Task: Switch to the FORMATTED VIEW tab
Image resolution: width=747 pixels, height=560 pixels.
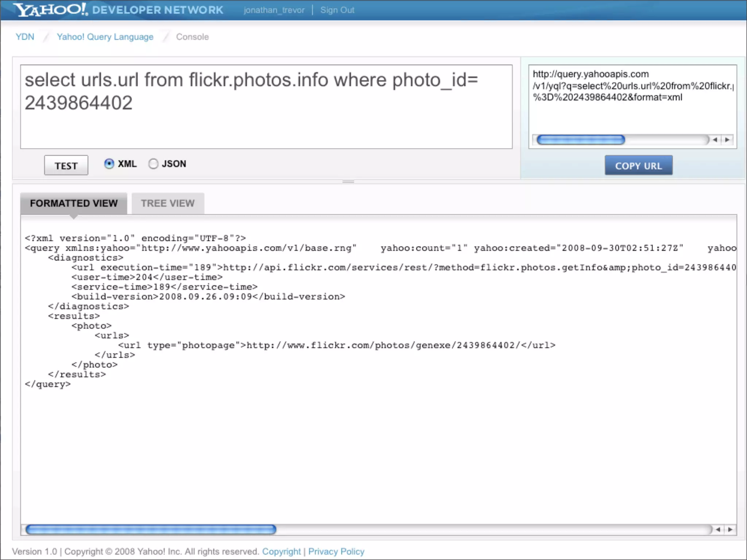Action: tap(74, 203)
